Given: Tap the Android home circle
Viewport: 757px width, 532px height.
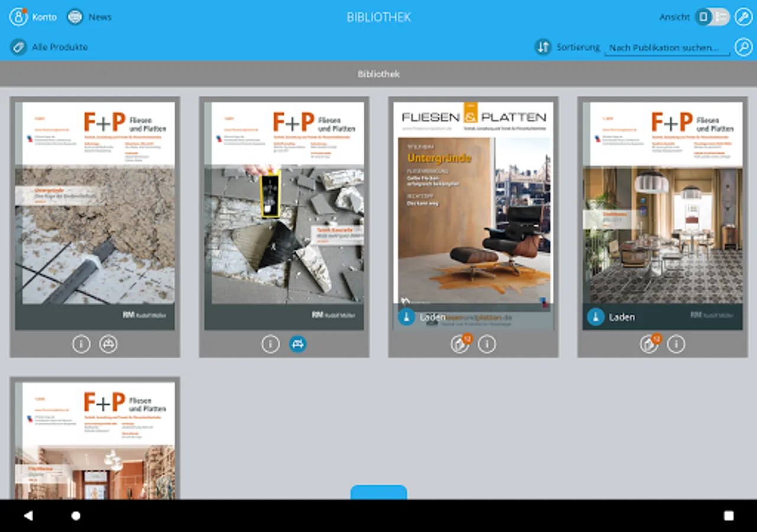Looking at the screenshot, I should tap(76, 515).
